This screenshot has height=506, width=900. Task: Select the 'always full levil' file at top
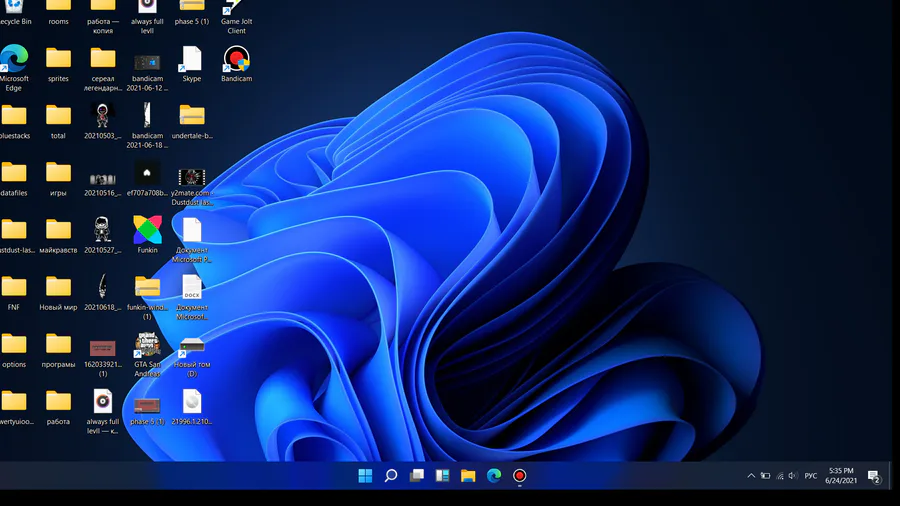coord(148,17)
